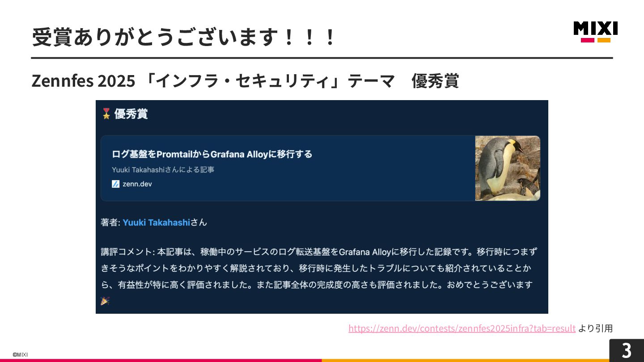Viewport: 644px width, 362px height.
Task: Click the author link Yuuki Takahashi
Action: (x=157, y=222)
